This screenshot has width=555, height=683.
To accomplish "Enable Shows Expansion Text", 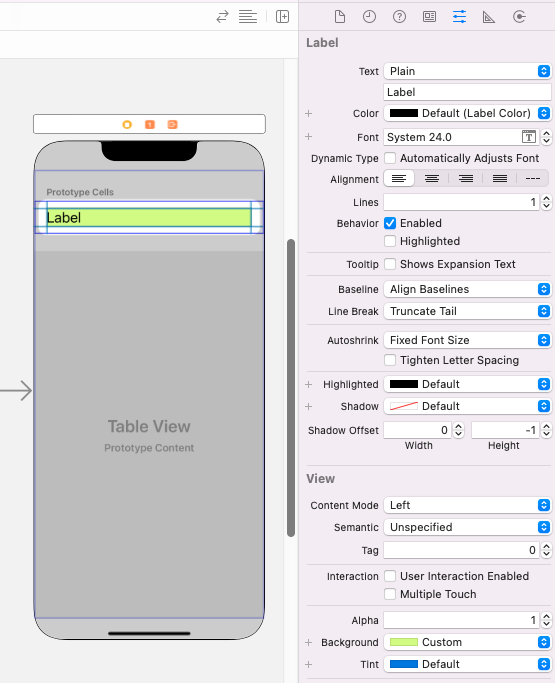I will point(390,264).
